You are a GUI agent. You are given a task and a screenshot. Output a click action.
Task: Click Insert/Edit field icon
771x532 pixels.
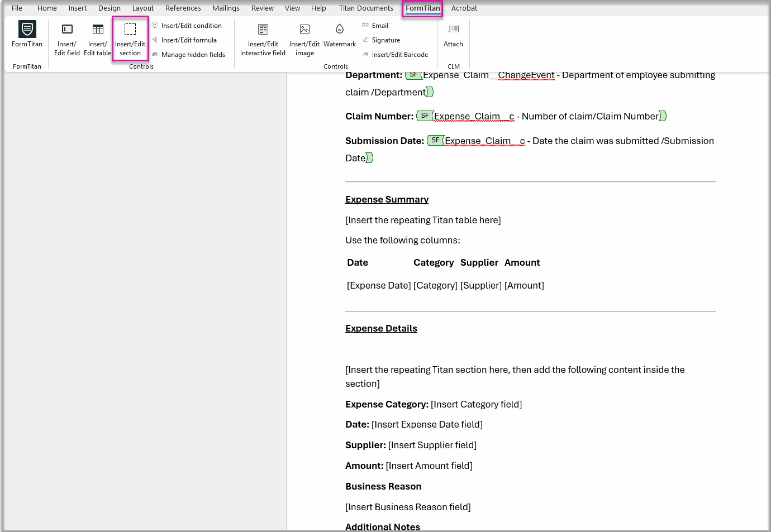[67, 29]
